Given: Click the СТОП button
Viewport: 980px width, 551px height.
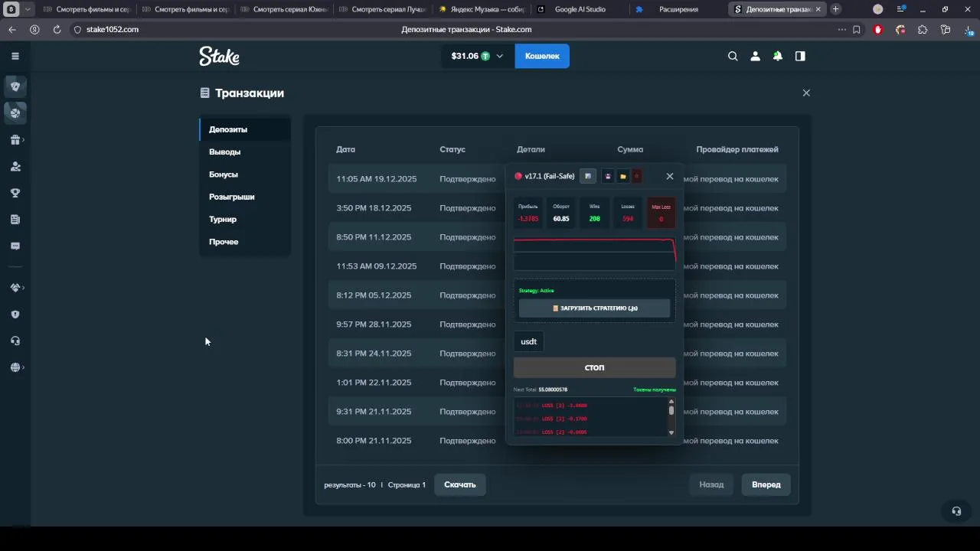Looking at the screenshot, I should click(594, 368).
